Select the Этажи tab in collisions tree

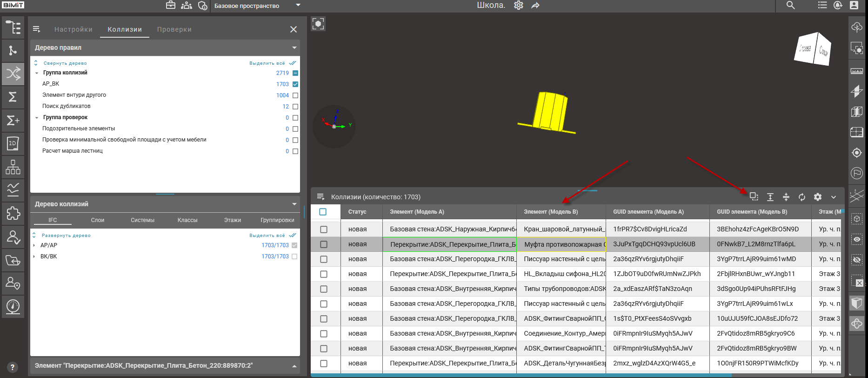tap(232, 220)
